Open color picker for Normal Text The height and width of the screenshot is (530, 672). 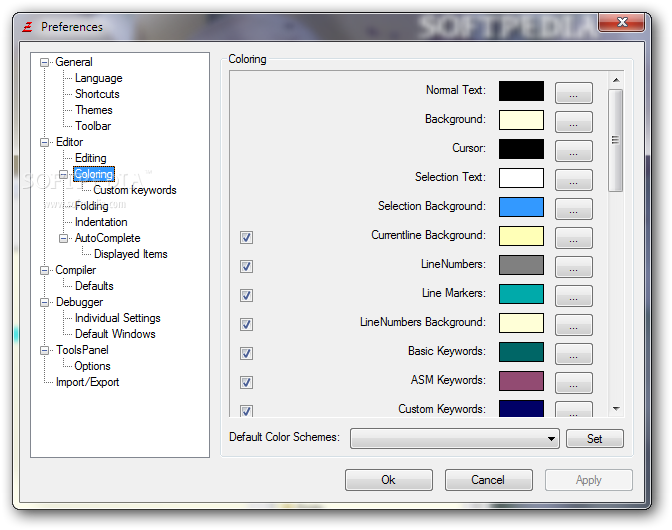574,93
